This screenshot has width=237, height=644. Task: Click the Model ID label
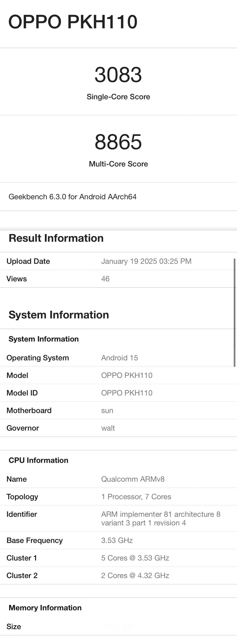point(22,393)
